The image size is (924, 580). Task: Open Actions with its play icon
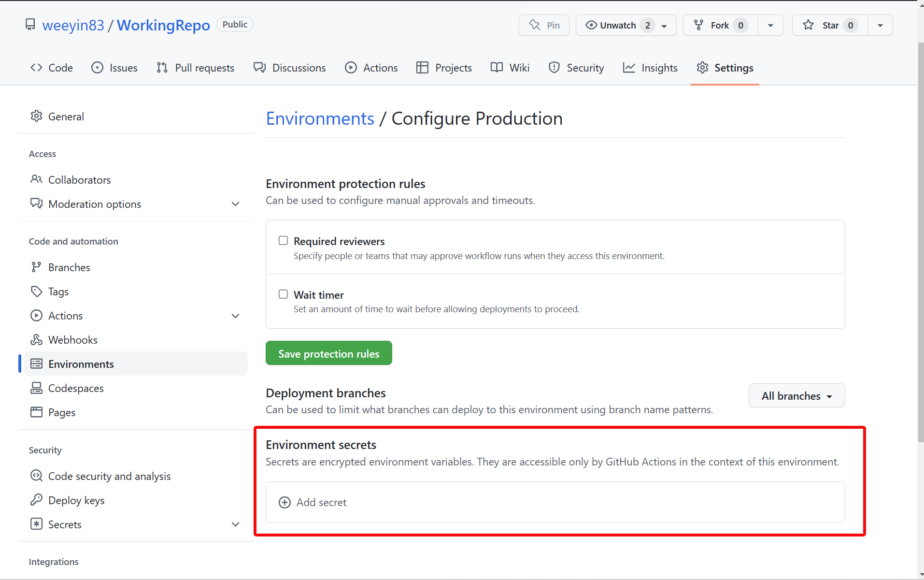pyautogui.click(x=351, y=68)
